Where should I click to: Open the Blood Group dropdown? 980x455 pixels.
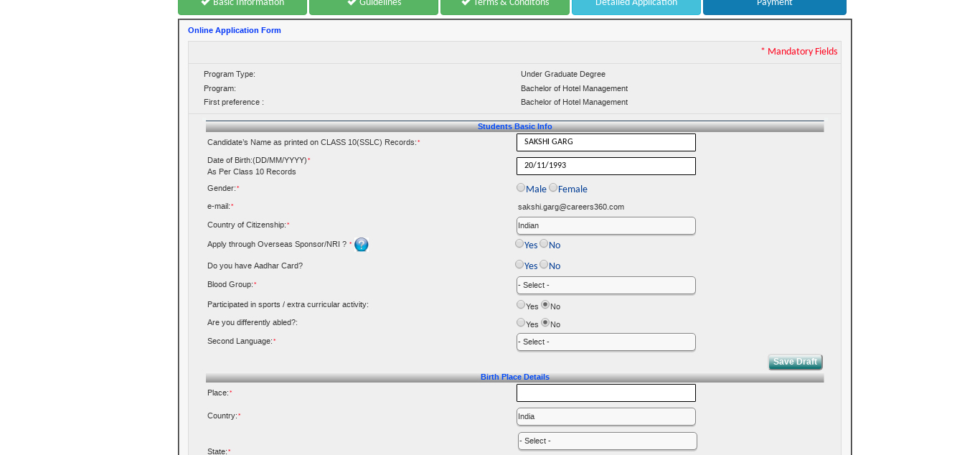[x=606, y=285]
